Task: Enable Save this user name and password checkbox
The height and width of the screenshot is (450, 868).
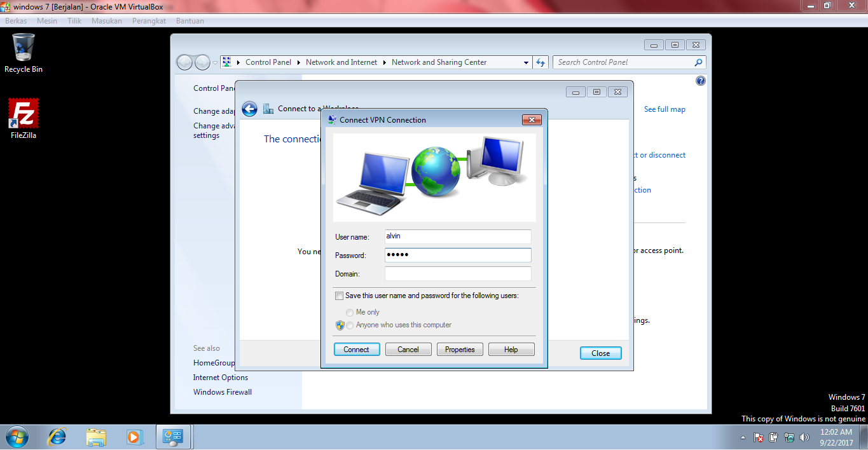Action: point(339,296)
